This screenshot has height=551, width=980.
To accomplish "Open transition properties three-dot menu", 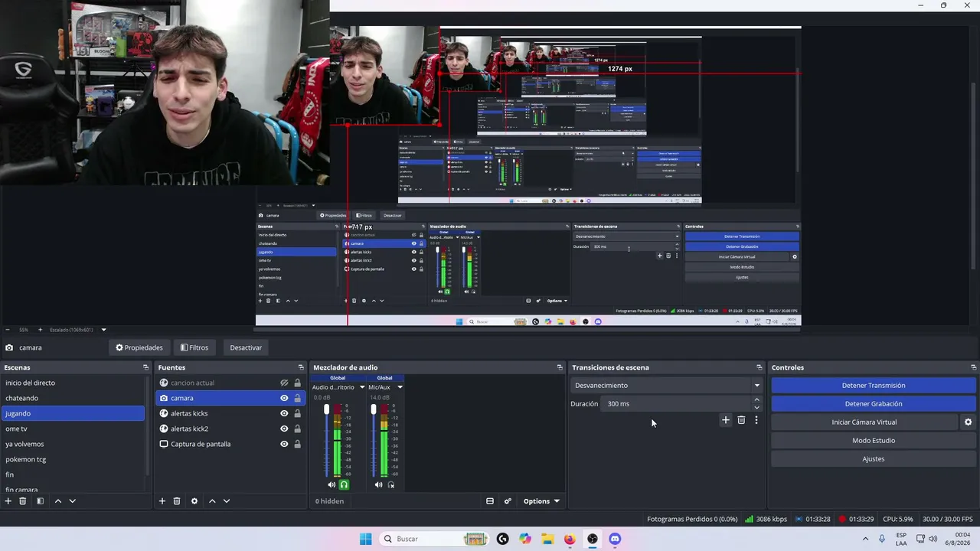I will (x=756, y=420).
